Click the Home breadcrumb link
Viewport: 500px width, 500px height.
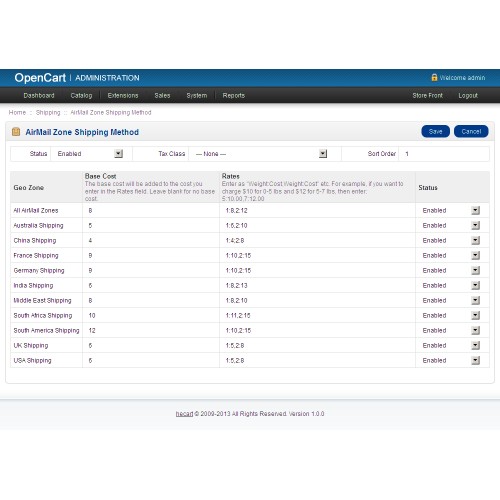tap(17, 113)
